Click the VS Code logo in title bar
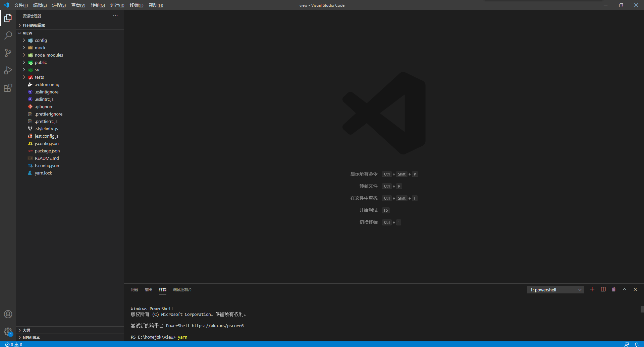This screenshot has width=644, height=347. pyautogui.click(x=6, y=5)
